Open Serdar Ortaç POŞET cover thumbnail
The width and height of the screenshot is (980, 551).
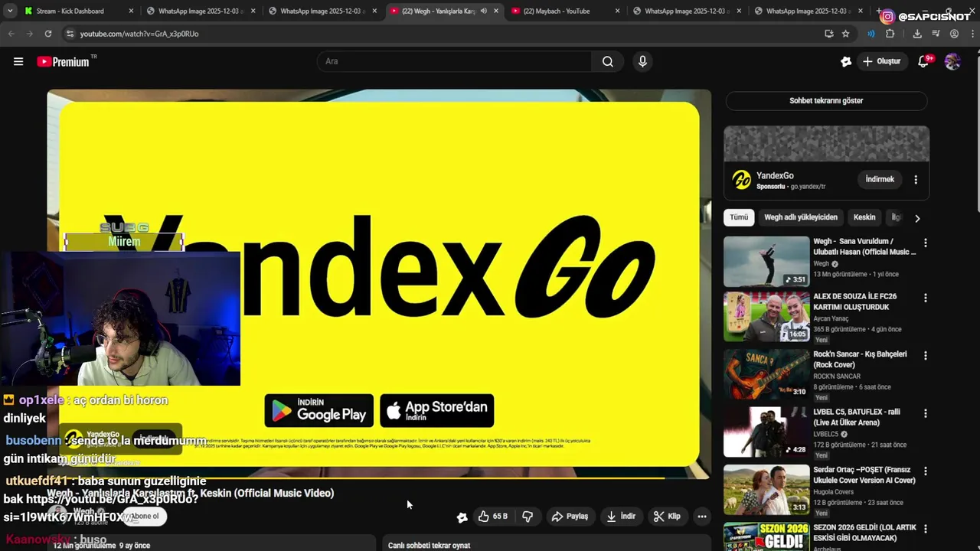pyautogui.click(x=766, y=490)
